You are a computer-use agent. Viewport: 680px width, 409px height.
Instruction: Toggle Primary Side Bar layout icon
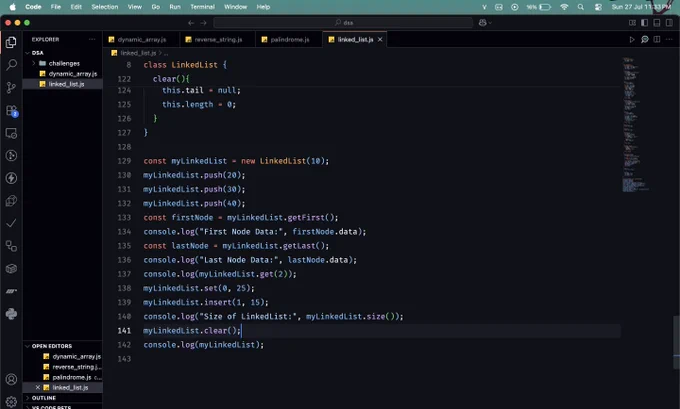click(644, 23)
